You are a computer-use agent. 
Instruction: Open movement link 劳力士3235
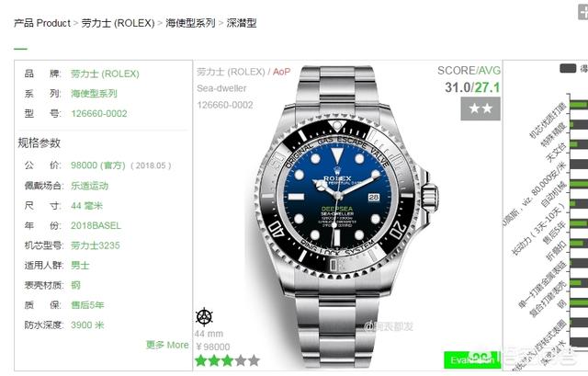click(x=96, y=245)
